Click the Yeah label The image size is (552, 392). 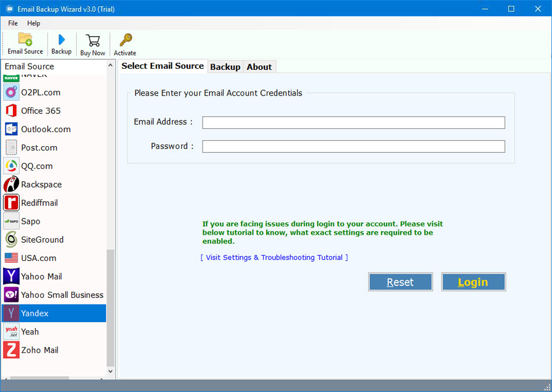click(30, 332)
